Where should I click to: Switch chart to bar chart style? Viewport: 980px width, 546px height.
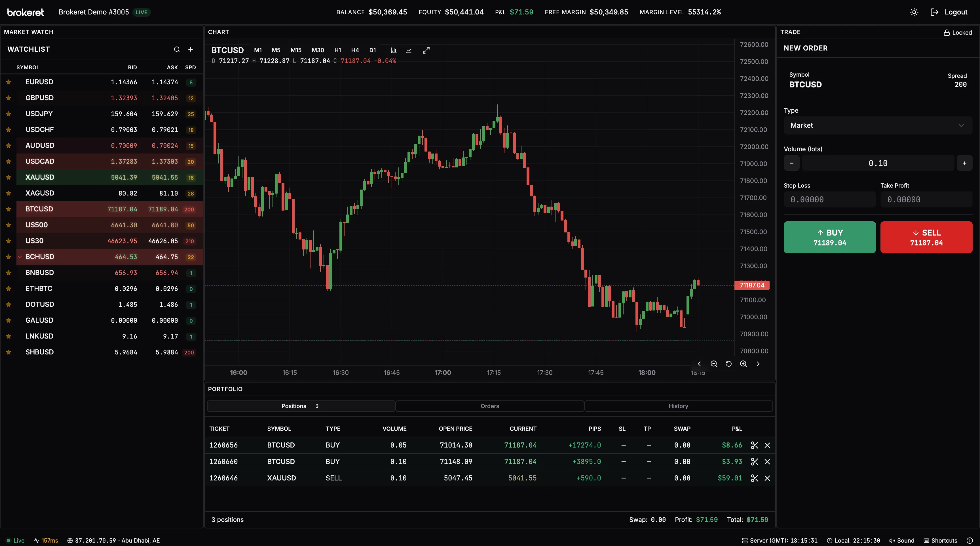click(394, 50)
